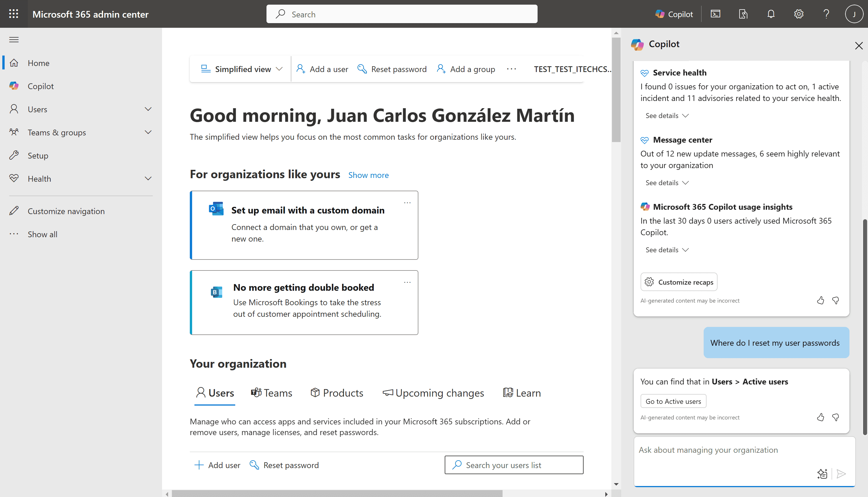
Task: Open the account avatar J menu
Action: point(854,14)
